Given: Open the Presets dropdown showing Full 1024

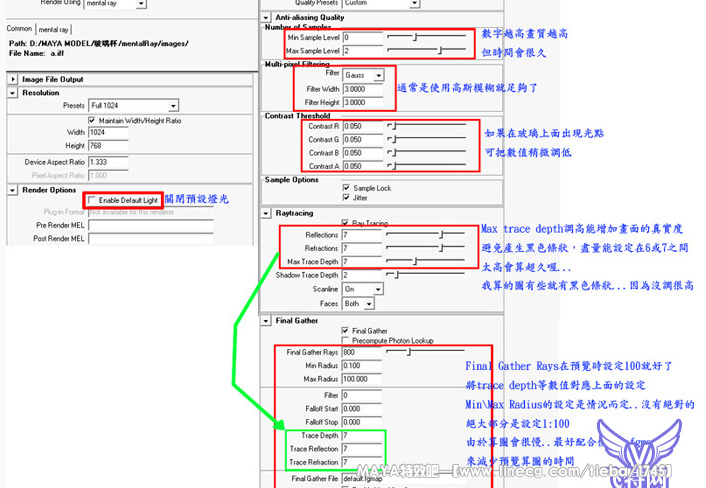Looking at the screenshot, I should 133,105.
